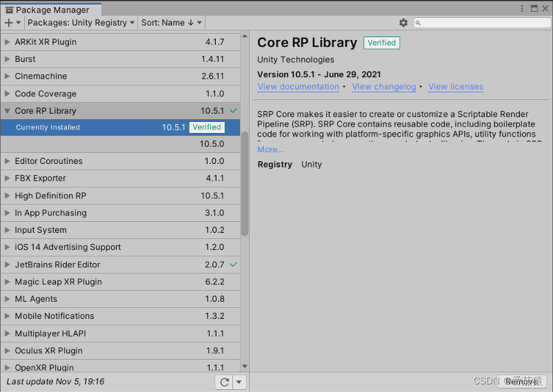Image resolution: width=553 pixels, height=392 pixels.
Task: Expand the ARKit XR Plugin entry
Action: pos(8,42)
